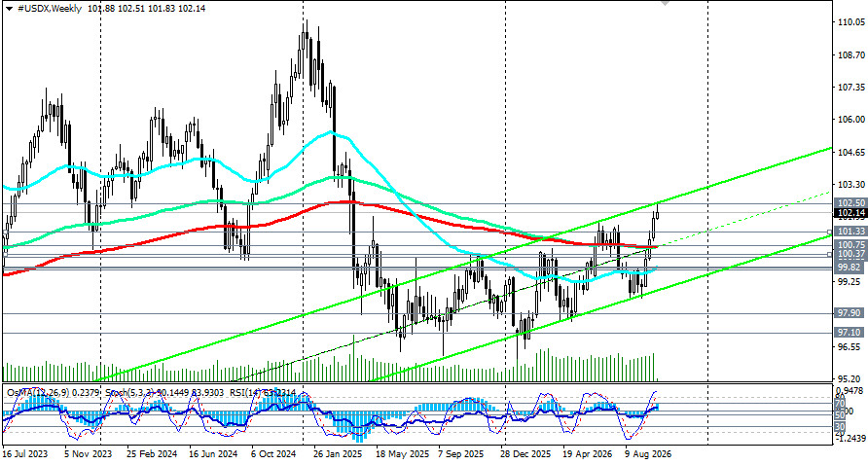Click the 9 Aug 2026 date on time axis
This screenshot has width=868, height=465.
pos(648,454)
